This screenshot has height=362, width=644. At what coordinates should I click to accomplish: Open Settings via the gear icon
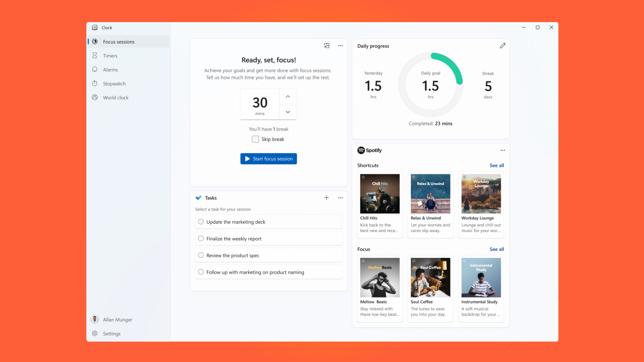coord(95,334)
